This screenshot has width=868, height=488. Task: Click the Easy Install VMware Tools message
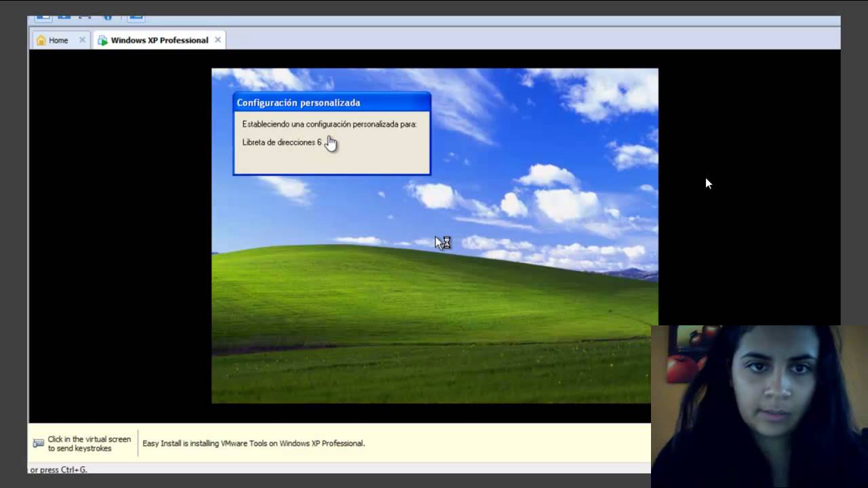[254, 443]
